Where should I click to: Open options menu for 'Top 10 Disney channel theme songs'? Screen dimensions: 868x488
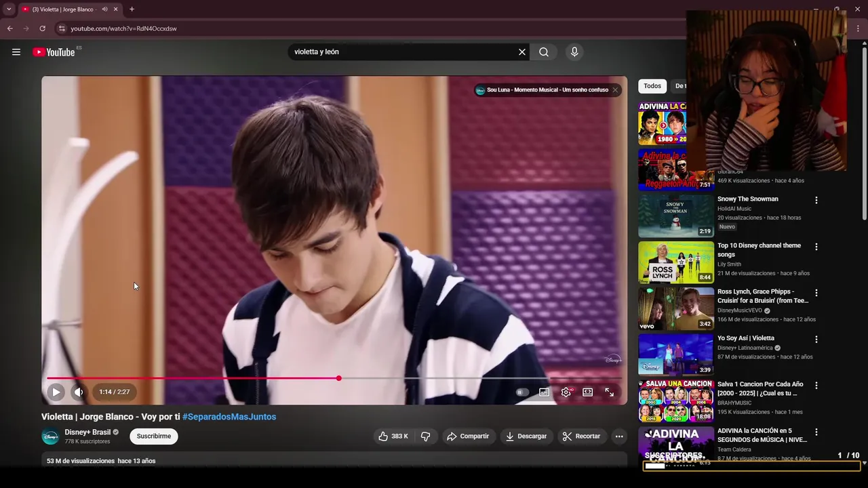point(816,247)
